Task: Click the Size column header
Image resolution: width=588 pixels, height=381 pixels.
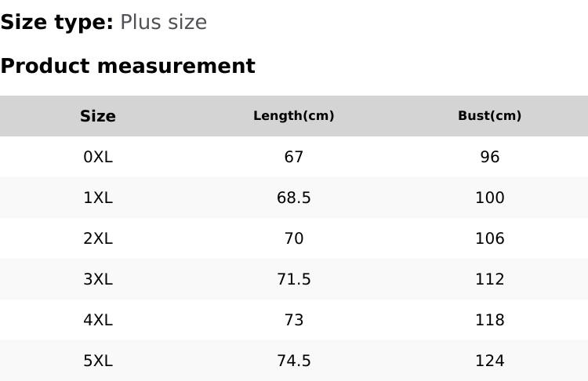Action: (98, 116)
